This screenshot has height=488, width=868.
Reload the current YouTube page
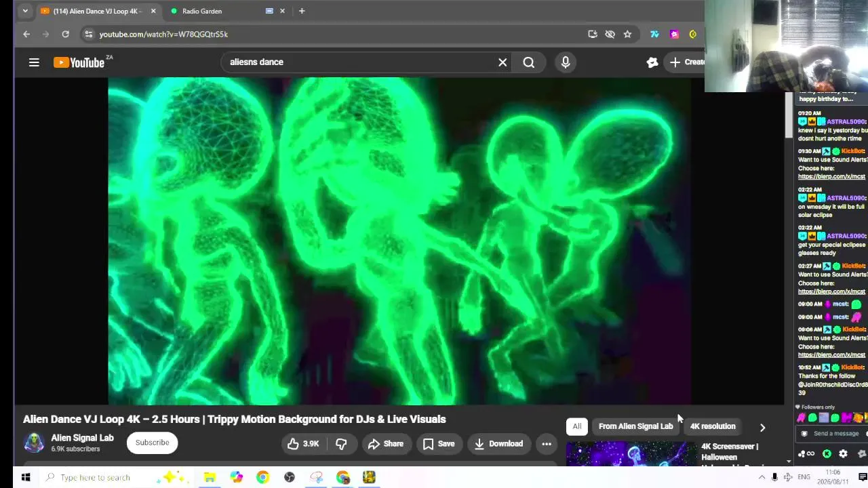click(x=65, y=34)
